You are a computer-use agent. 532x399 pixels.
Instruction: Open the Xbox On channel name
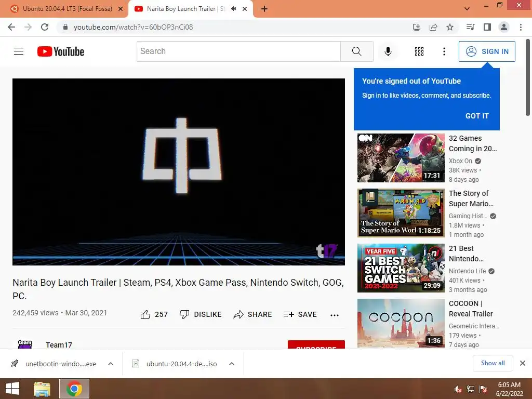[x=460, y=161]
